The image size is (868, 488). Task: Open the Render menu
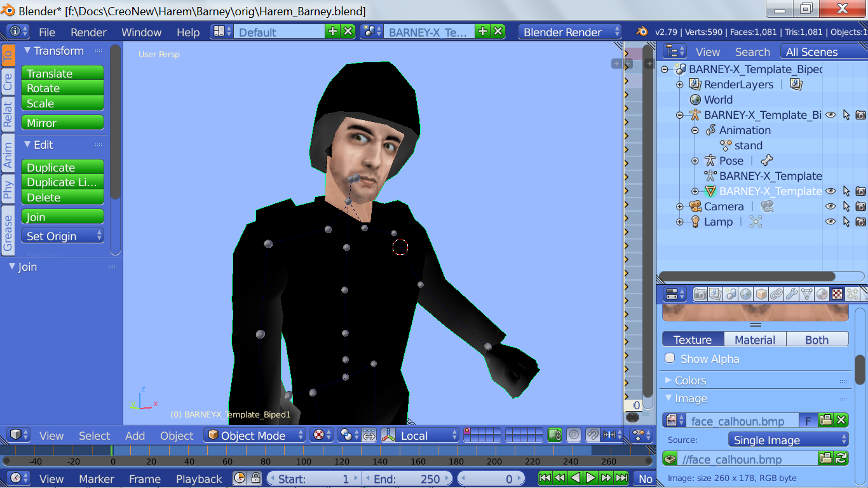88,32
